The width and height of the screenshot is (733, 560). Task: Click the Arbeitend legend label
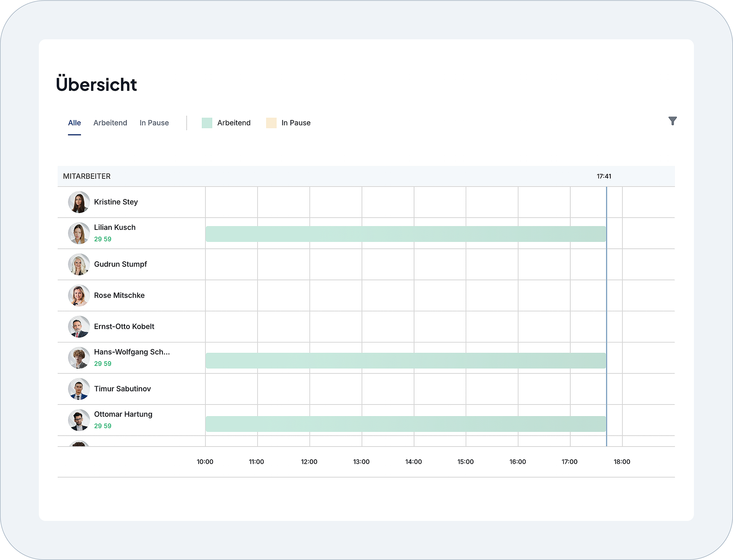[x=234, y=123]
